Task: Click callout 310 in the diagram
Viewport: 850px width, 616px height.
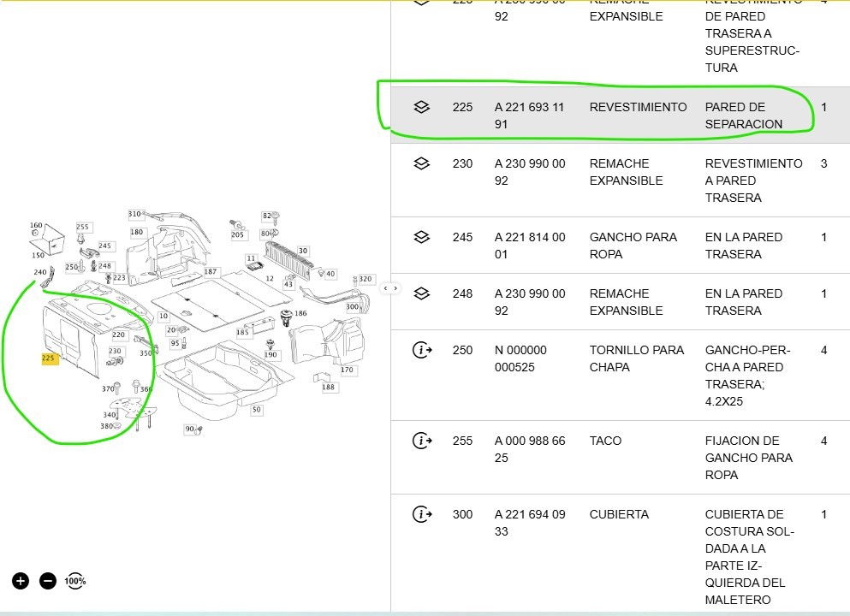Action: click(x=134, y=214)
